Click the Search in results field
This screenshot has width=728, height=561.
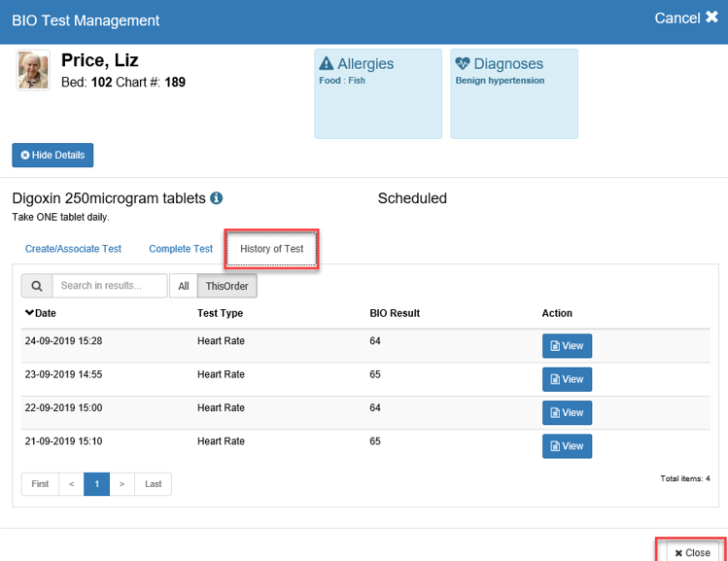pos(110,286)
